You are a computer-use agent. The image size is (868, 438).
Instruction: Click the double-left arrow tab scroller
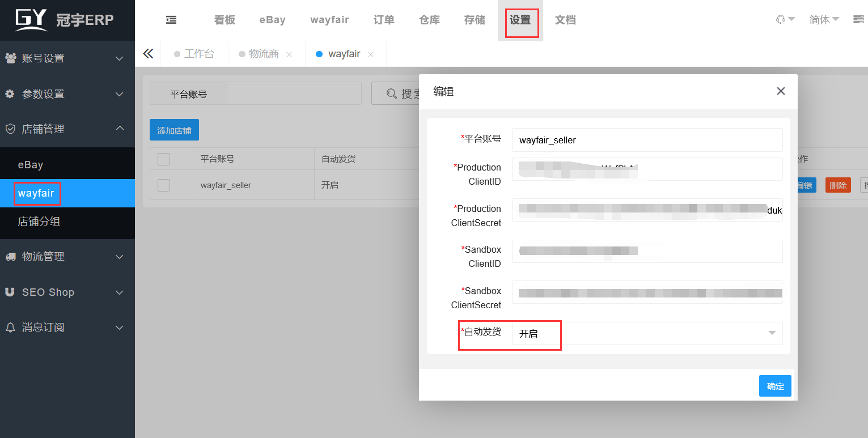tap(148, 54)
